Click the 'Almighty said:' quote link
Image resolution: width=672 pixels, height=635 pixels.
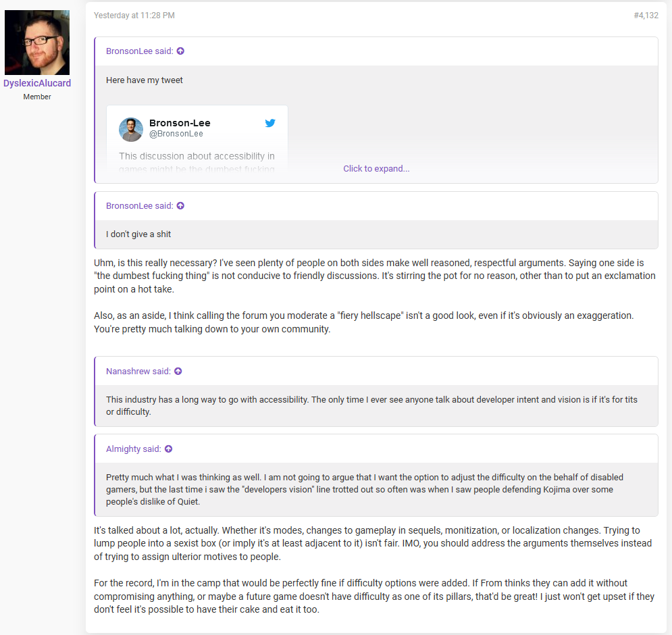(x=134, y=449)
